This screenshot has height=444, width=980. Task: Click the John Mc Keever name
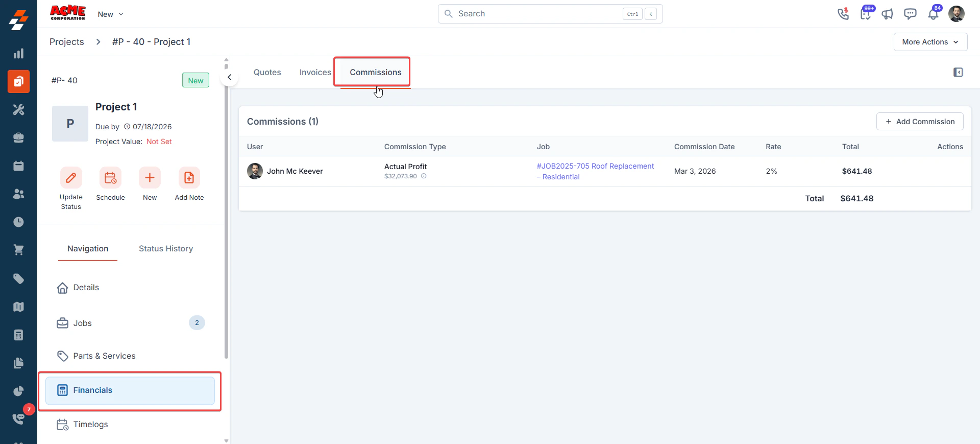[295, 171]
